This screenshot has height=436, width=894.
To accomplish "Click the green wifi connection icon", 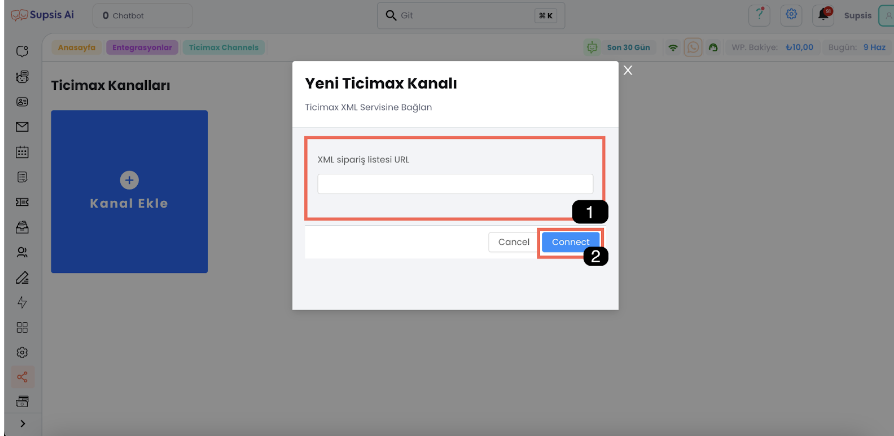I will pos(673,48).
